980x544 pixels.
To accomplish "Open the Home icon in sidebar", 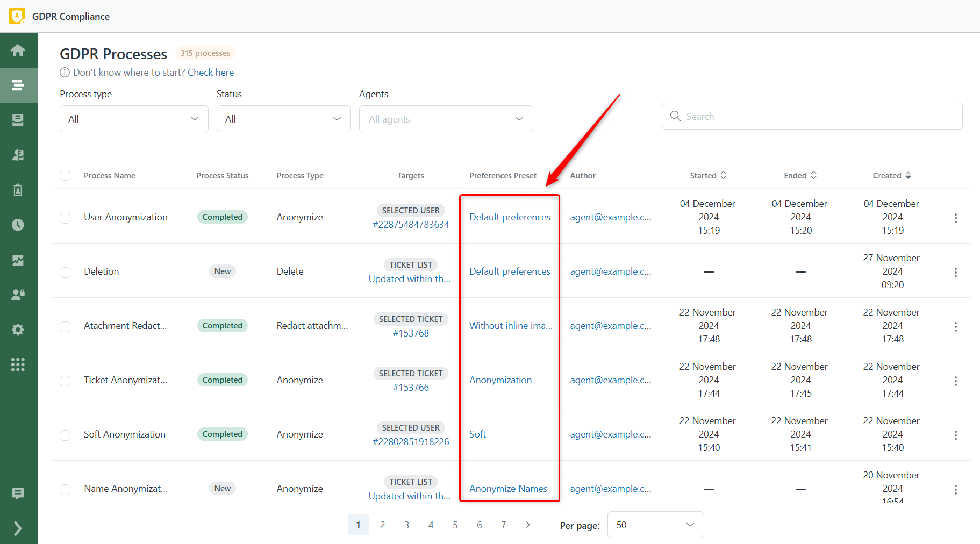I will tap(18, 50).
